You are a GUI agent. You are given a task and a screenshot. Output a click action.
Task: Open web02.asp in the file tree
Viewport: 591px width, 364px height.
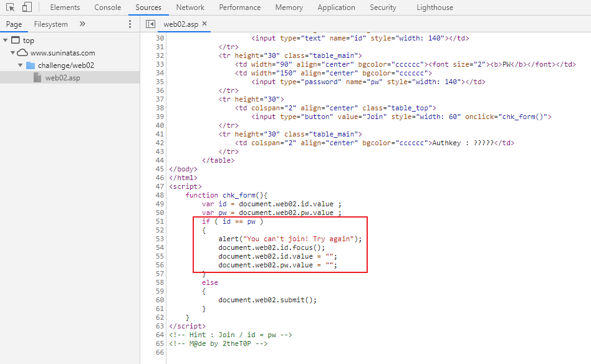point(62,78)
